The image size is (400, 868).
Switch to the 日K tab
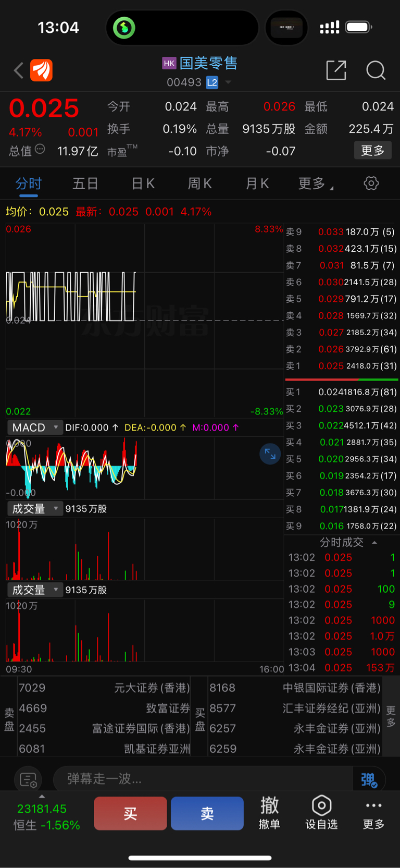[143, 184]
